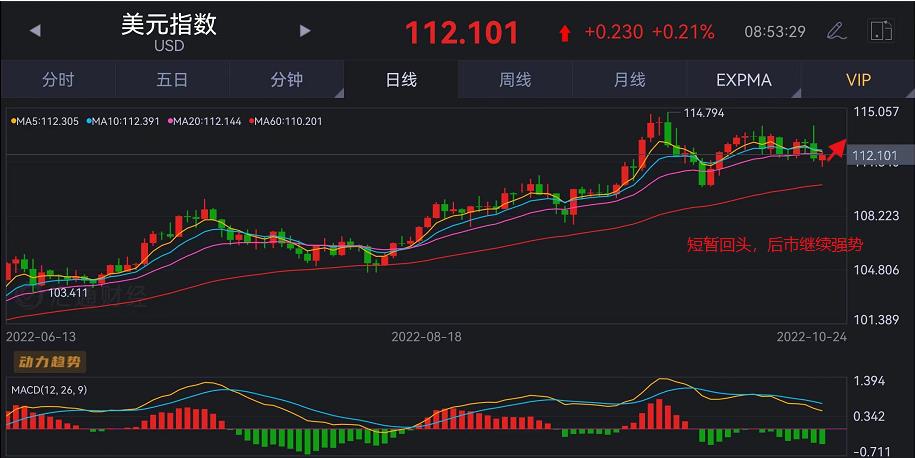Toggle the MA5 moving average line

point(47,121)
